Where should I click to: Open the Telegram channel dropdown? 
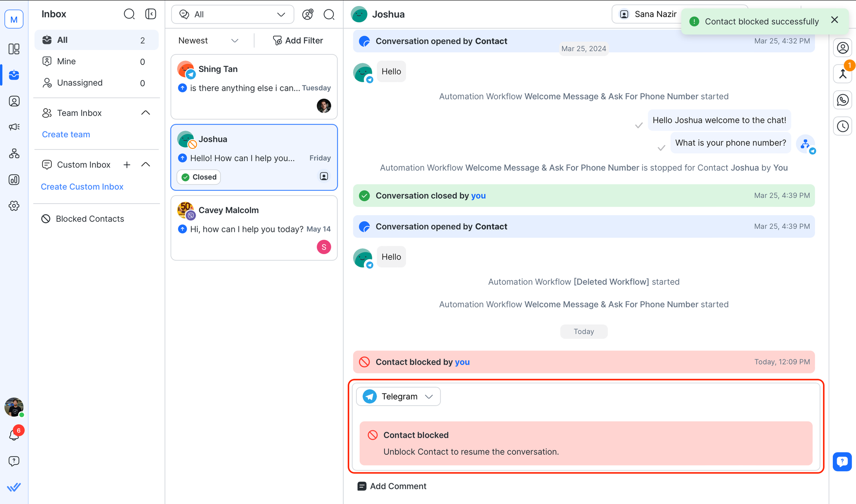click(398, 397)
